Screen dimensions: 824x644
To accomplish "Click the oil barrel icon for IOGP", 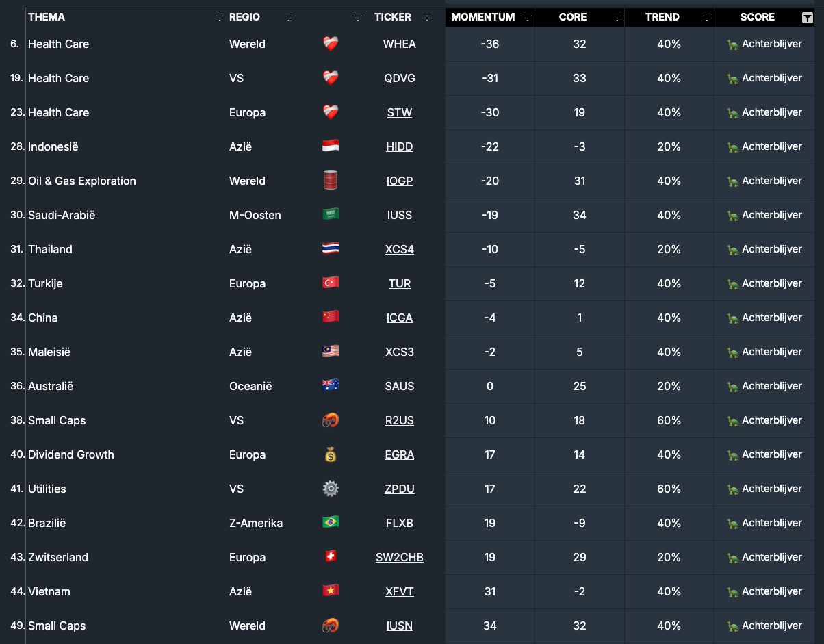I will click(x=331, y=181).
